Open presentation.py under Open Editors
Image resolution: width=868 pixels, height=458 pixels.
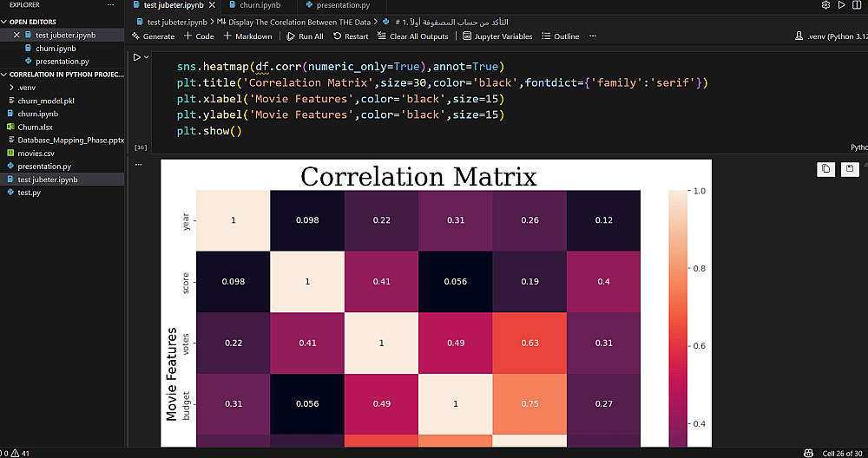62,62
